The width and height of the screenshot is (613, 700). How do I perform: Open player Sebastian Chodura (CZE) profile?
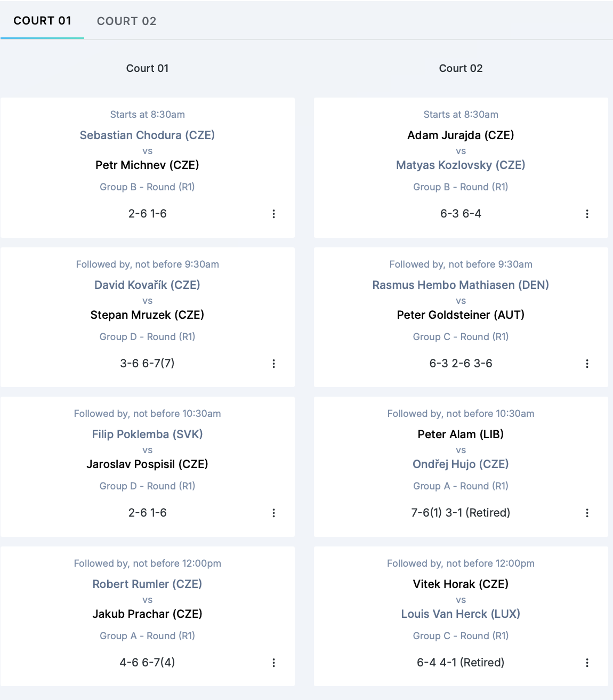click(147, 135)
